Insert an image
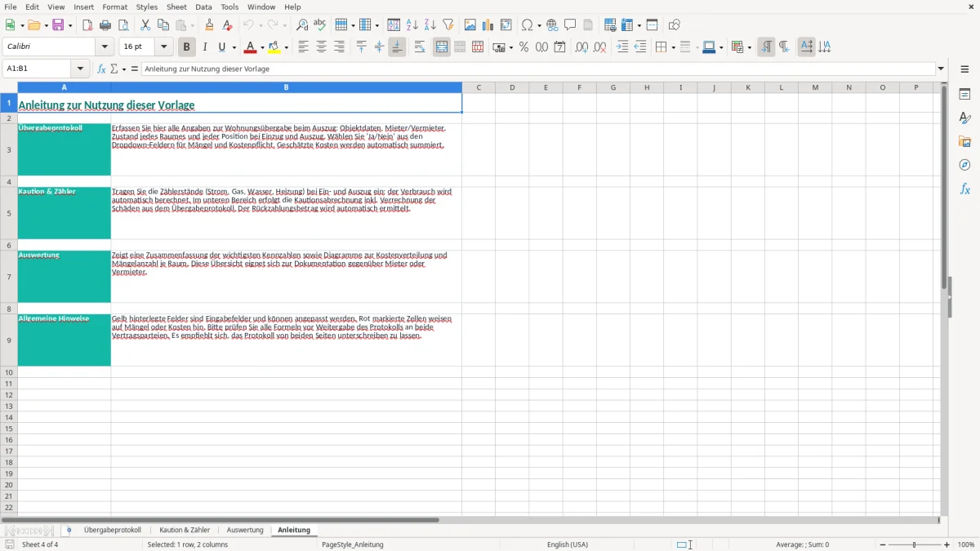Screen dimensions: 980x551 tap(470, 25)
